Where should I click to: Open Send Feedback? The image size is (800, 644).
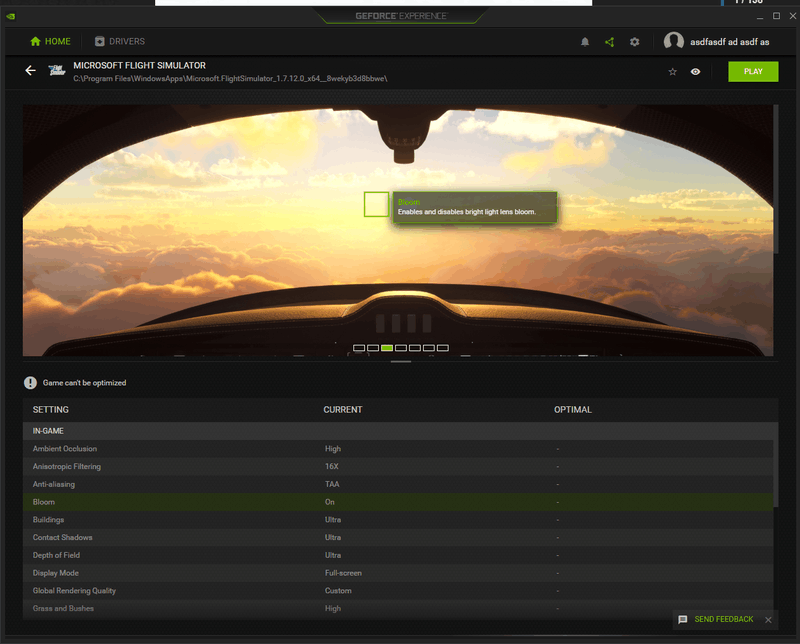723,619
